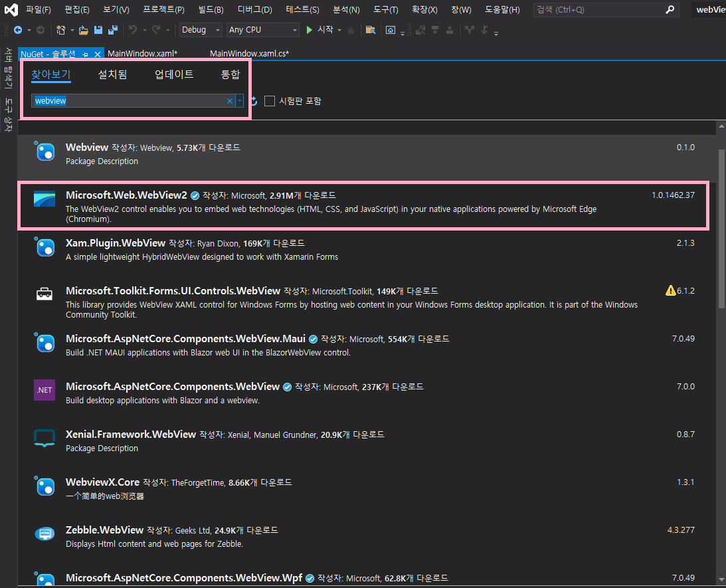
Task: Expand the new project dropdown arrow
Action: coord(72,30)
